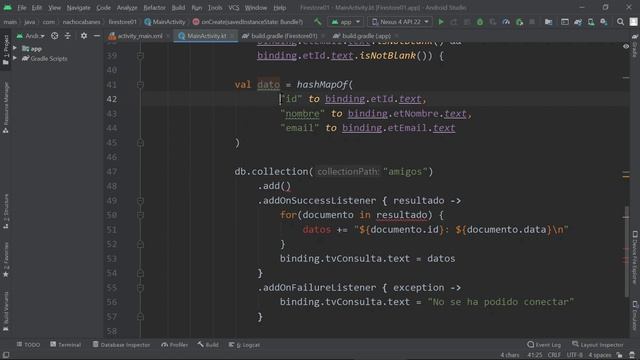Screen dimensions: 640x360
Task: Click Run Anything icon in toolbar
Action: pos(565,22)
